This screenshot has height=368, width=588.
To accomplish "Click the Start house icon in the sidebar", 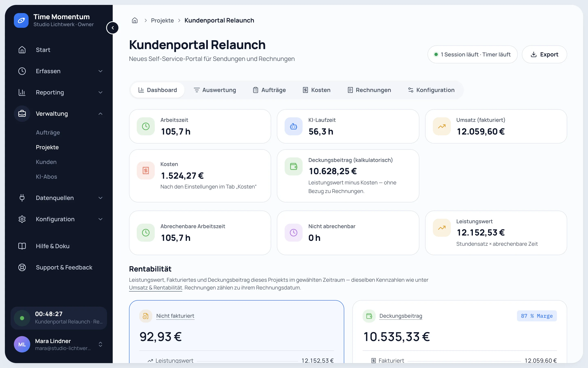I will tap(22, 50).
